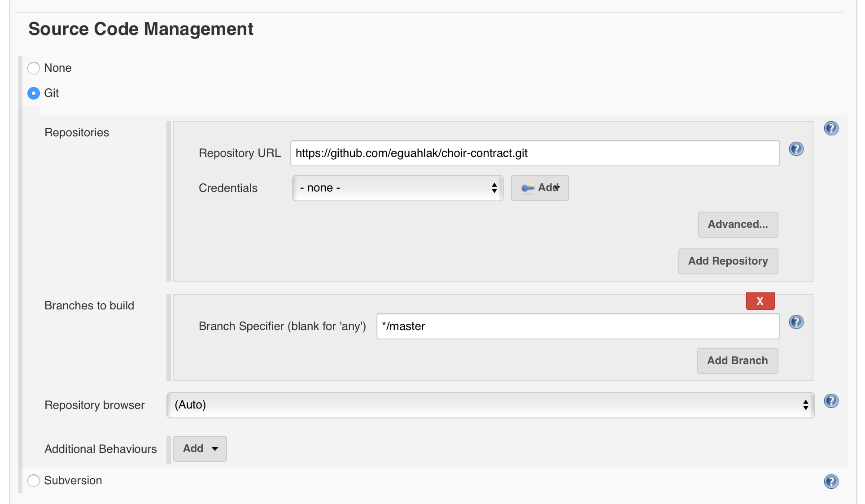Click the Add Branch button
This screenshot has width=865, height=504.
click(x=737, y=361)
